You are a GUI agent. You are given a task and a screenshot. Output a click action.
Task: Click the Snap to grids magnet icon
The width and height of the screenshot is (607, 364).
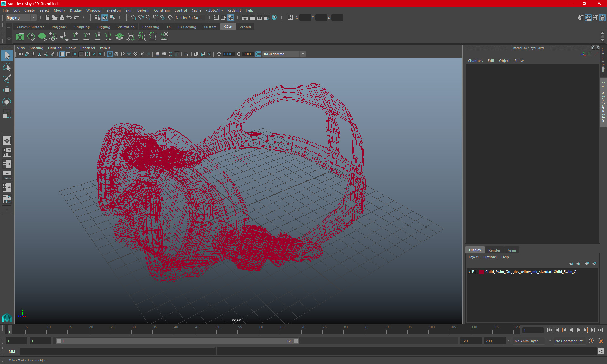133,18
